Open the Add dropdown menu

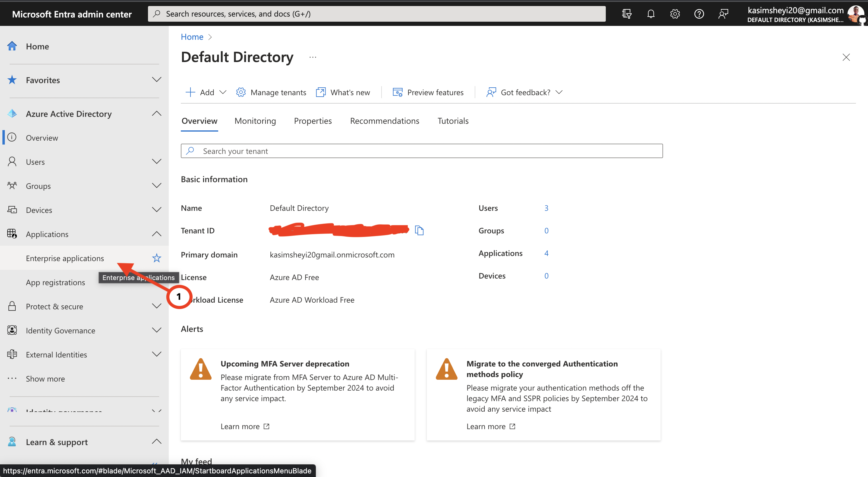206,92
